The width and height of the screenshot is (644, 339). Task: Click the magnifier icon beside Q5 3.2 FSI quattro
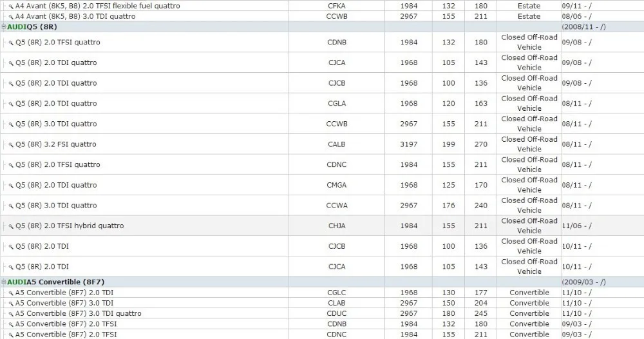click(x=11, y=144)
